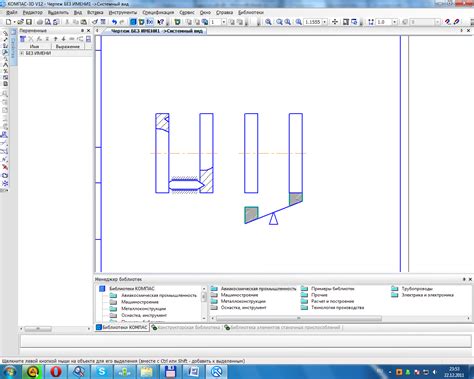Toggle the pin on the Library Manager panel

464,279
